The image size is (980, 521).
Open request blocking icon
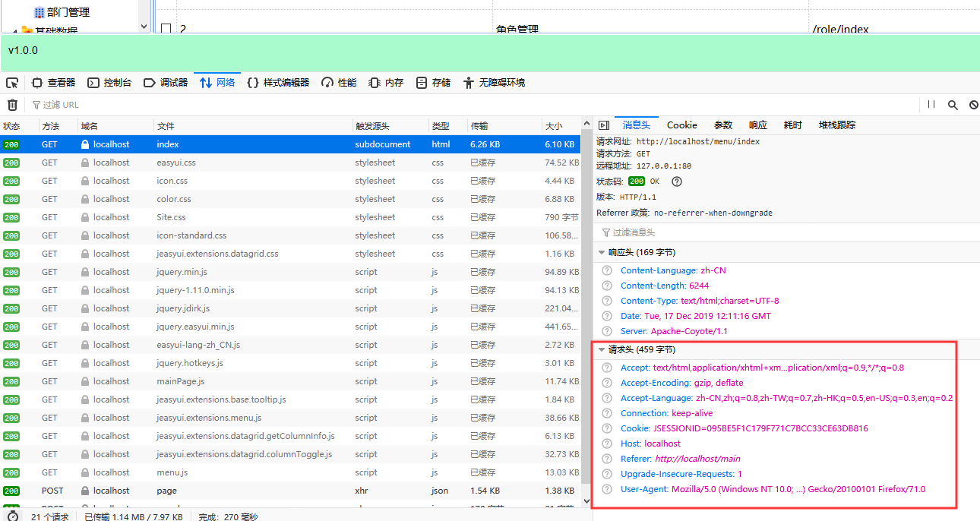tap(973, 105)
